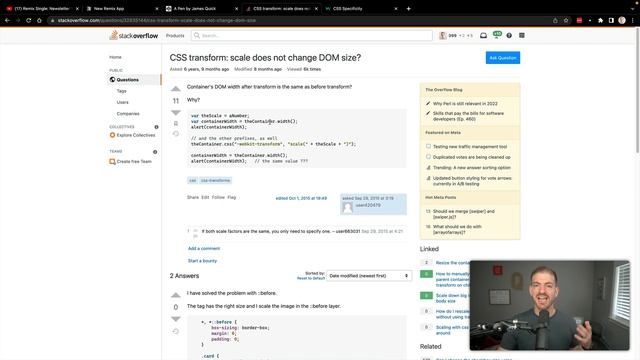Switch to the CSS Specificity tab
The height and width of the screenshot is (360, 640).
(360, 8)
